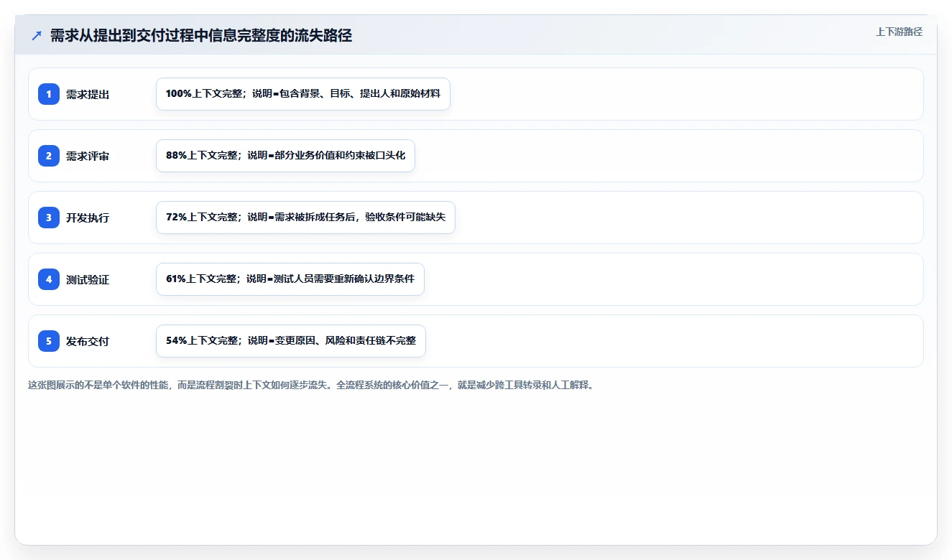Open the 72%上下文完整 description box

click(305, 218)
